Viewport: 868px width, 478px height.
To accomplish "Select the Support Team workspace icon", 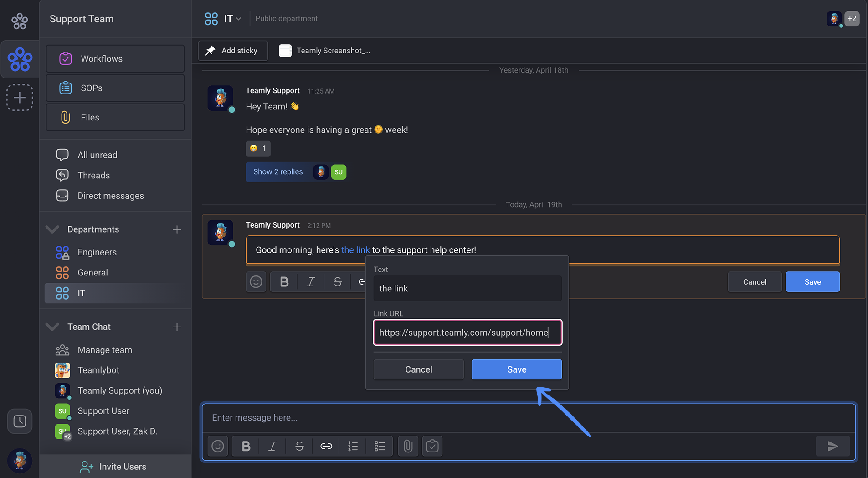I will coord(20,59).
